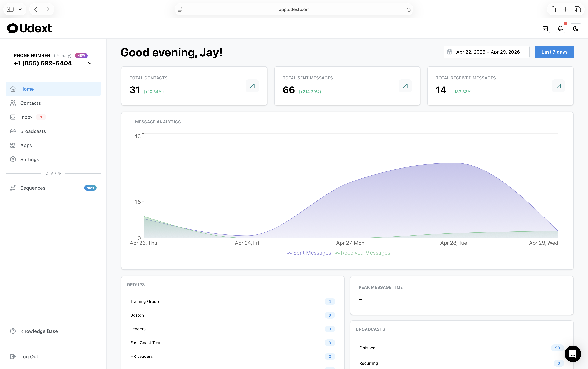Click the Total Contacts value 31
This screenshot has width=588, height=369.
coord(135,90)
